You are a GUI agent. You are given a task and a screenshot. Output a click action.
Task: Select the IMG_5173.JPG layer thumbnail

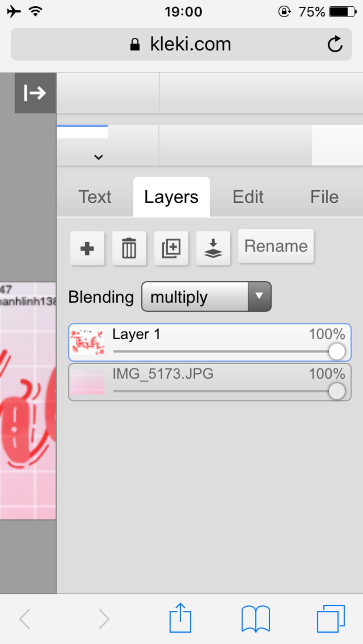click(x=87, y=382)
